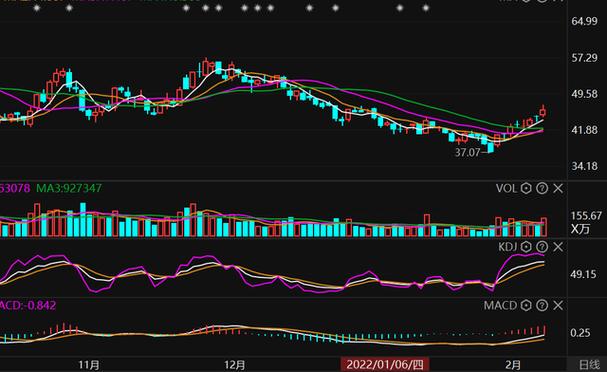Viewport: 607px width, 372px height.
Task: Click the 2月 date axis label
Action: click(x=513, y=365)
